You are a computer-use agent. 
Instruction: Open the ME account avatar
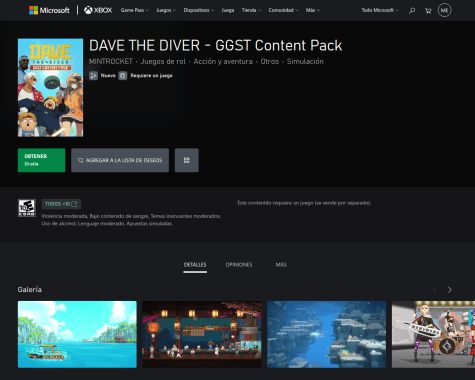tap(444, 10)
